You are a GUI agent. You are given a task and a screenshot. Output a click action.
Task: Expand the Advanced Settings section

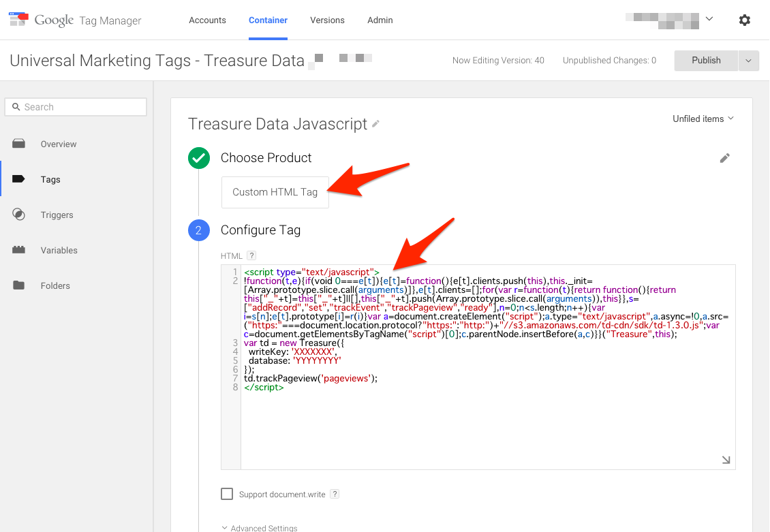(260, 528)
